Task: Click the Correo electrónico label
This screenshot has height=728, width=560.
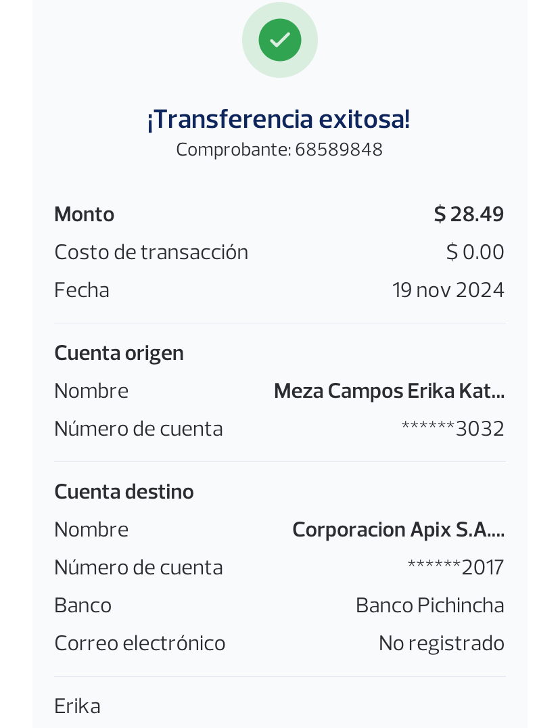Action: [x=139, y=643]
